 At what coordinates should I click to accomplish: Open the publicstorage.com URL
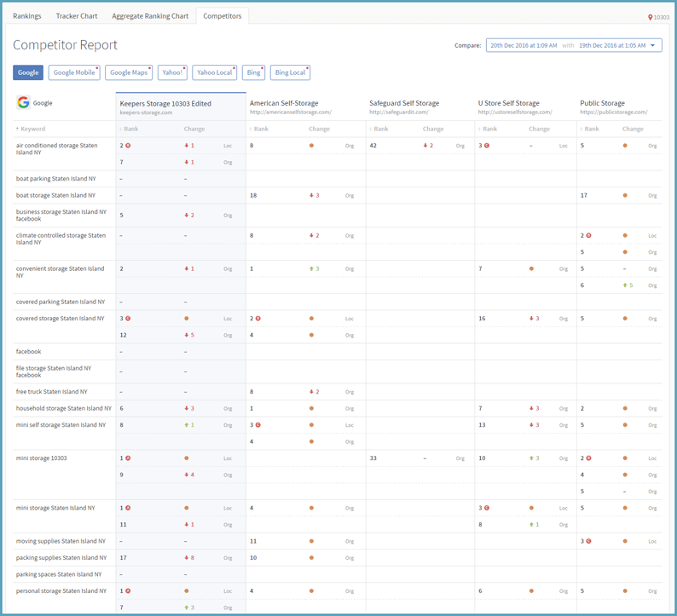(614, 112)
